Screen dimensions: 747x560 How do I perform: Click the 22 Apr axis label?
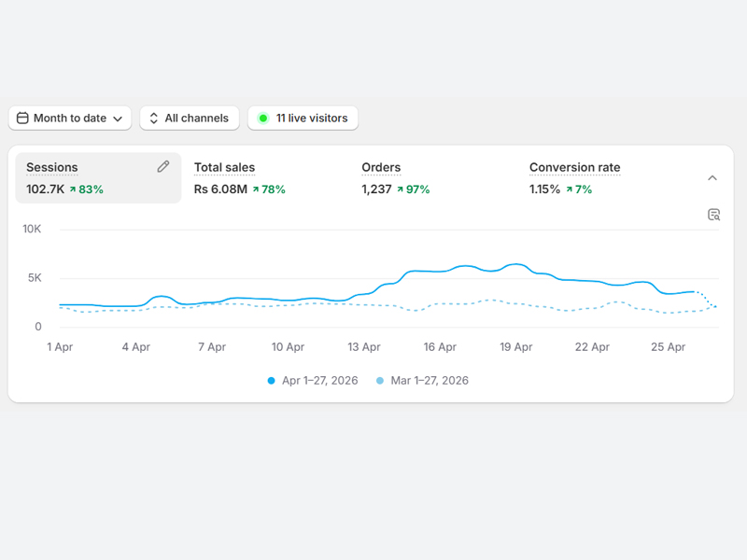pyautogui.click(x=592, y=347)
